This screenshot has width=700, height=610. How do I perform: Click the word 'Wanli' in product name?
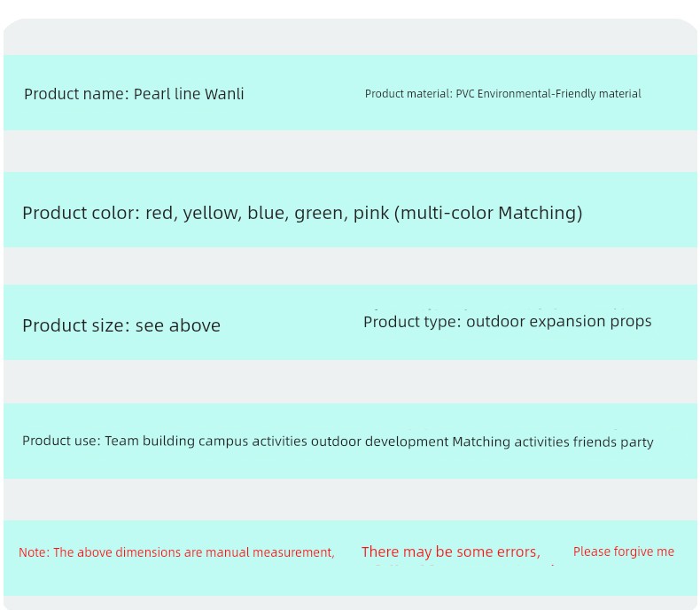tap(224, 94)
